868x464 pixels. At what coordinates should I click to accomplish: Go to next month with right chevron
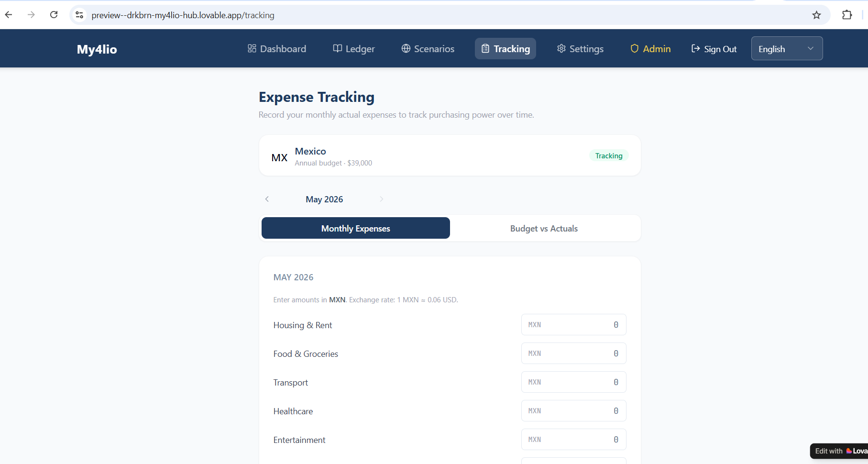coord(382,199)
